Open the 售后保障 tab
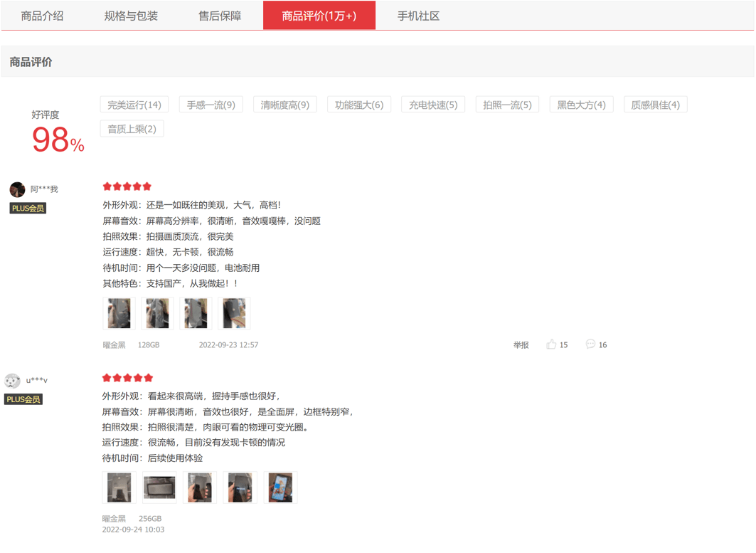 [x=220, y=16]
